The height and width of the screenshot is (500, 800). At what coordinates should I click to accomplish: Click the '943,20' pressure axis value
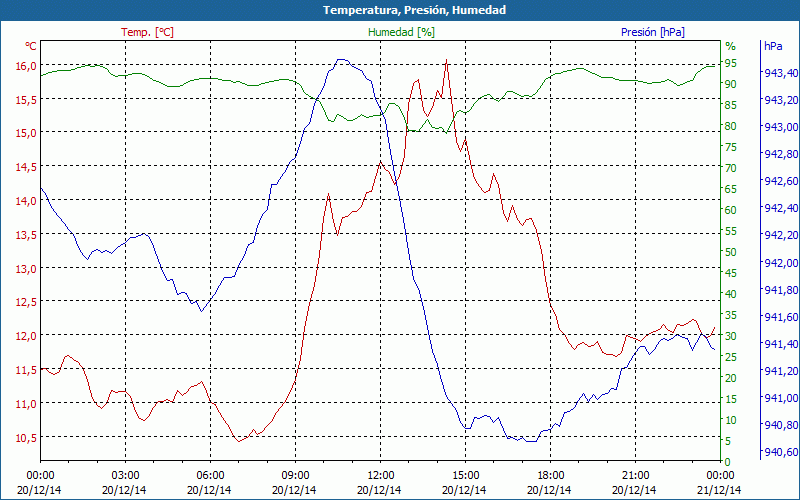[x=781, y=100]
